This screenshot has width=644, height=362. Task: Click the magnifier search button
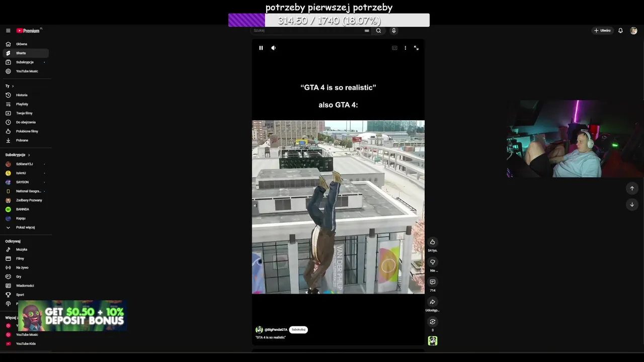click(x=378, y=31)
